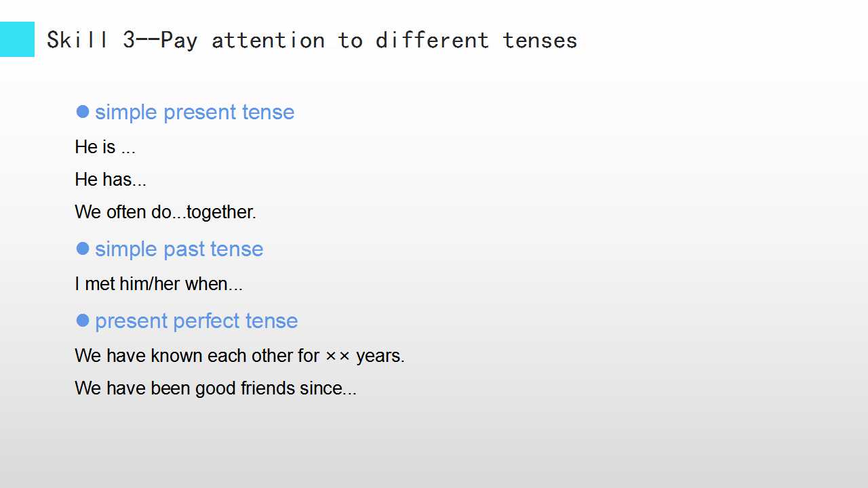The image size is (868, 488).
Task: Click the cyan square beside the title
Action: coord(17,39)
